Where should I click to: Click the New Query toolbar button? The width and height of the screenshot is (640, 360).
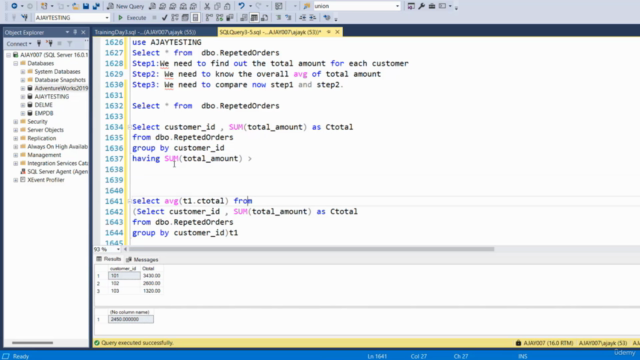pos(125,6)
